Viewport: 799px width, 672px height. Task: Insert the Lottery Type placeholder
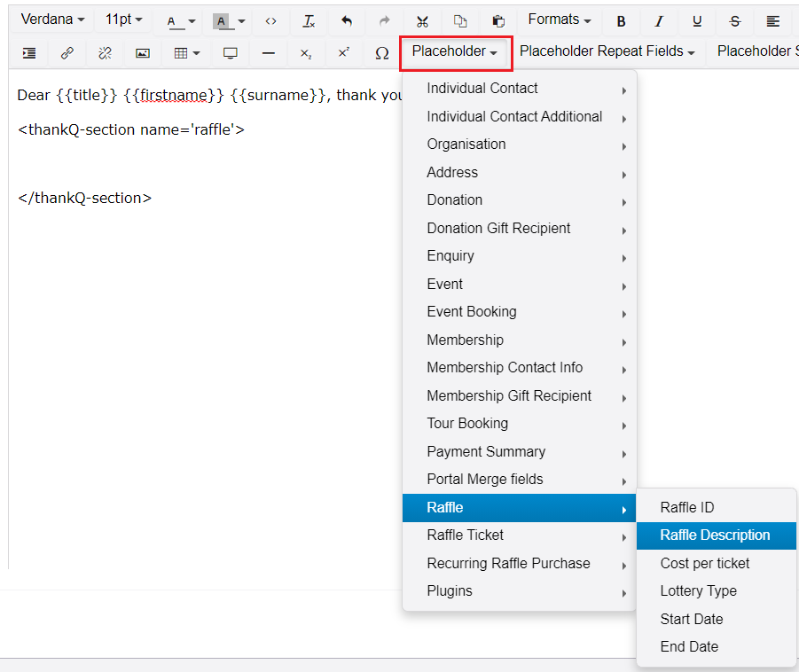coord(716,591)
